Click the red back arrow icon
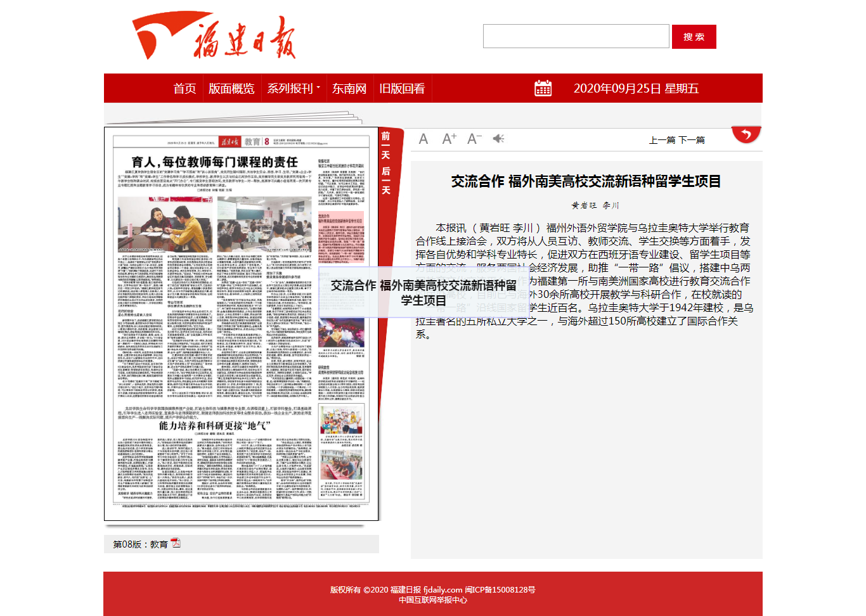Image resolution: width=866 pixels, height=616 pixels. 746,134
